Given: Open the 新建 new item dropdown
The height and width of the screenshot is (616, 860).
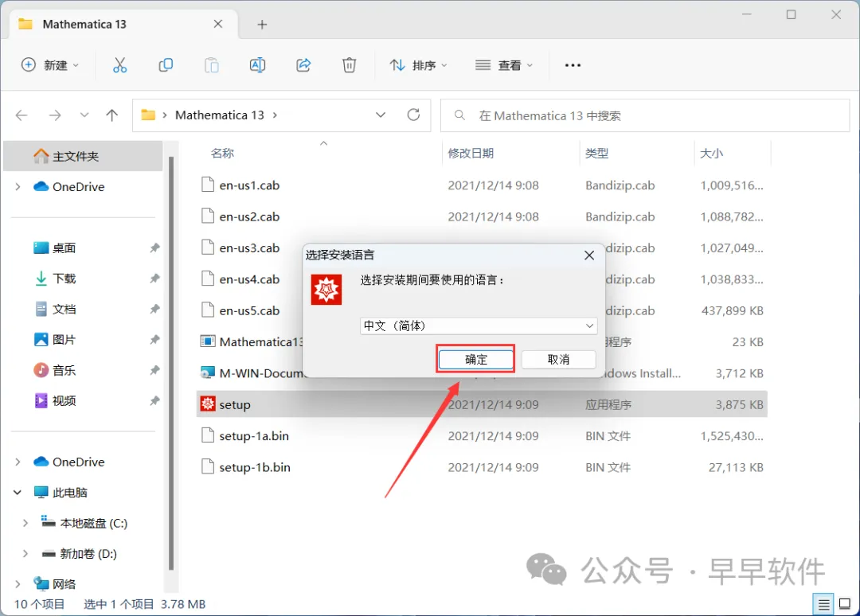Looking at the screenshot, I should point(50,65).
